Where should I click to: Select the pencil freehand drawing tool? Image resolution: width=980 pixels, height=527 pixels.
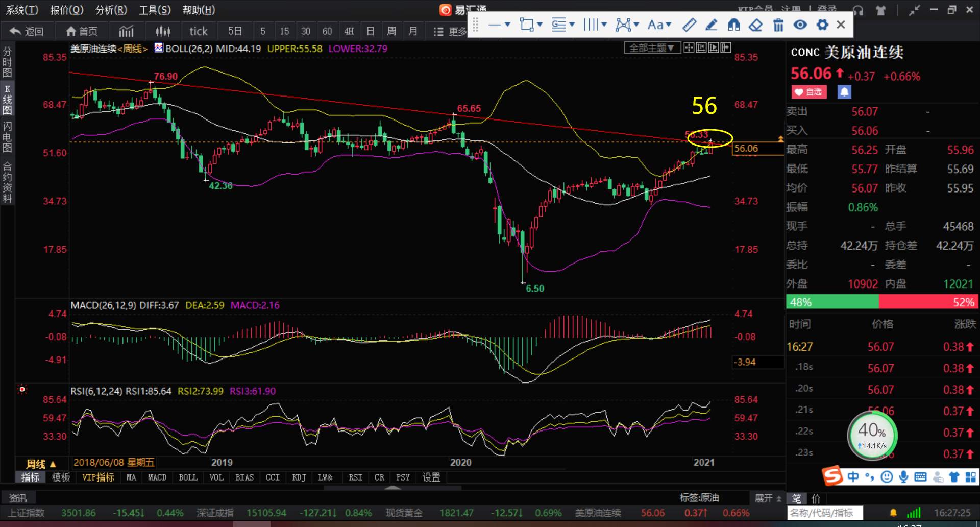pyautogui.click(x=712, y=25)
